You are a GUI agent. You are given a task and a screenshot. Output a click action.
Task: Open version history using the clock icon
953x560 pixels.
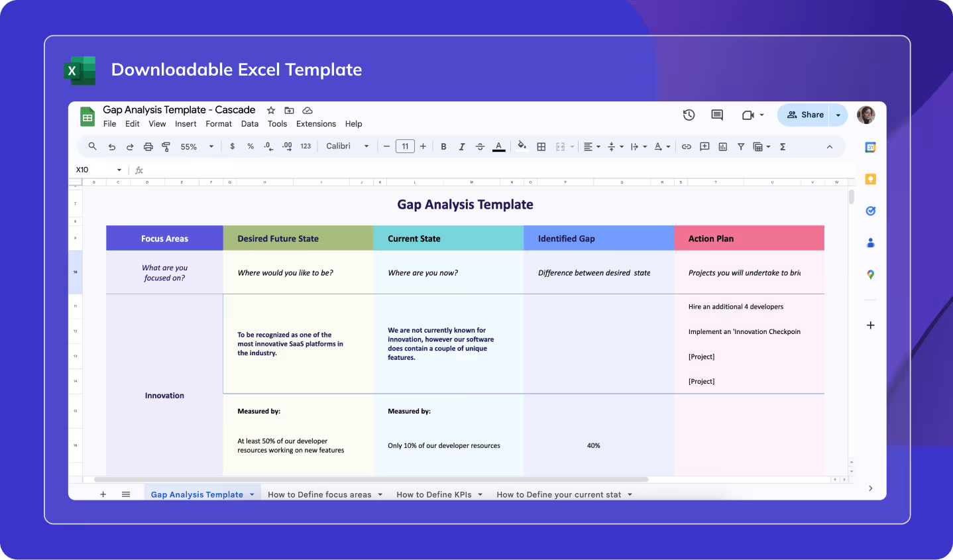point(689,115)
